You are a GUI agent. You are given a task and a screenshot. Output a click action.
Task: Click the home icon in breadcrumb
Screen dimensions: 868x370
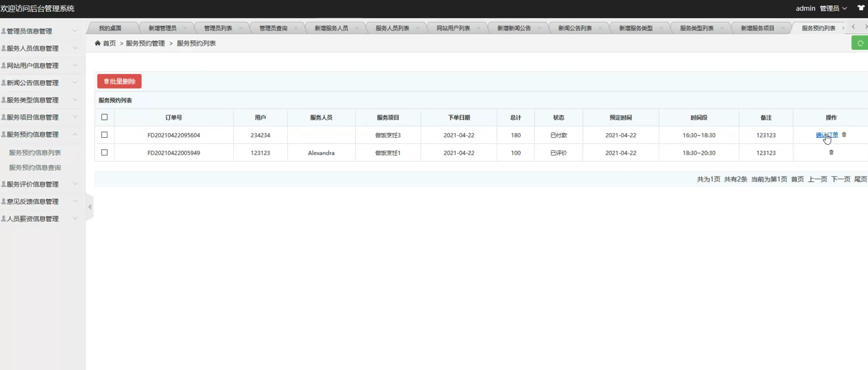click(98, 43)
